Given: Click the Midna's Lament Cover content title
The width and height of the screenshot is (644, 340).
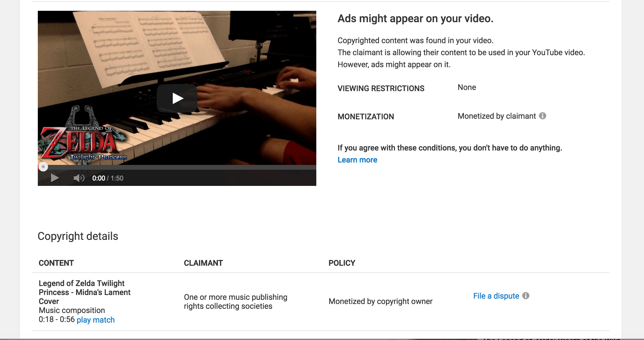Looking at the screenshot, I should click(85, 292).
